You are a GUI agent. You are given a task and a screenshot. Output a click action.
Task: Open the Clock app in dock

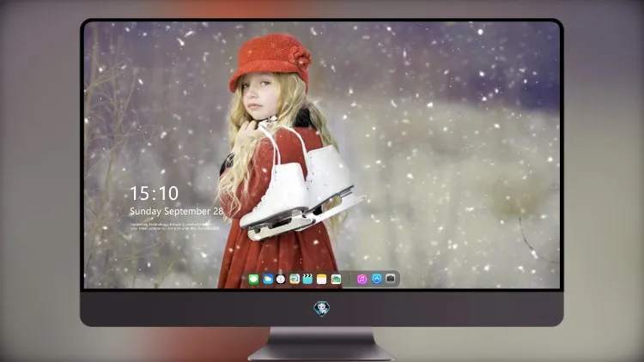click(x=281, y=280)
